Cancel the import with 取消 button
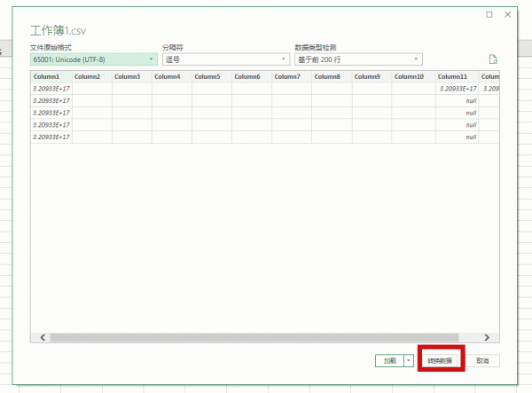The height and width of the screenshot is (393, 532). pyautogui.click(x=482, y=361)
